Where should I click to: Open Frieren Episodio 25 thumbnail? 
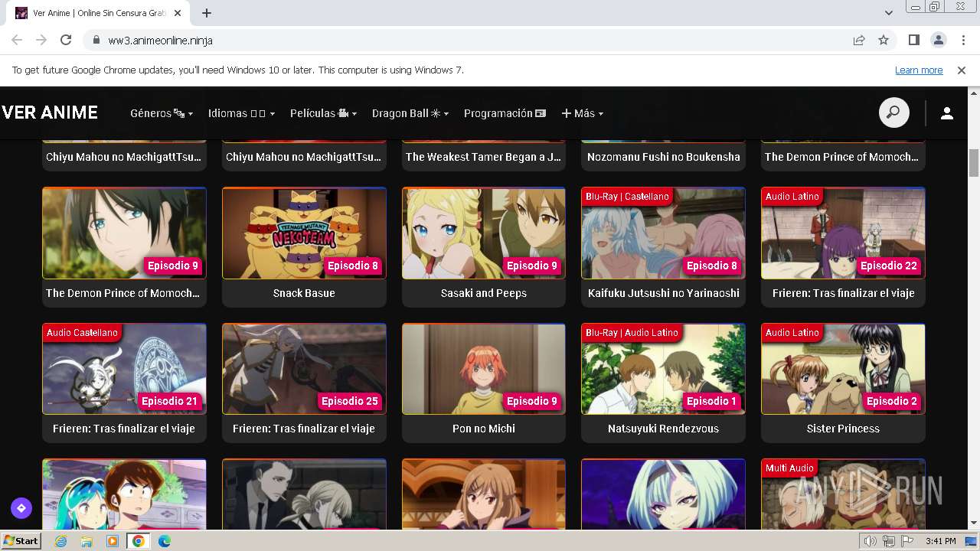[304, 369]
